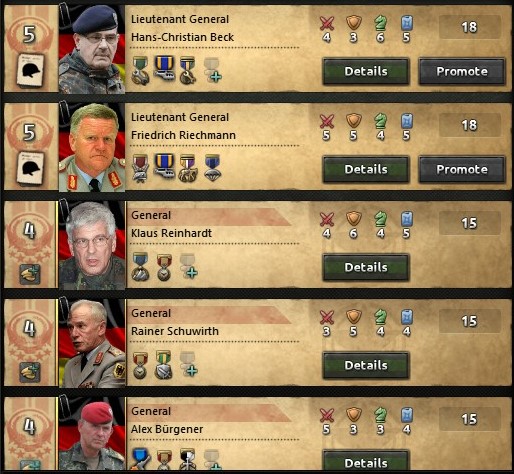Click Rainer Schuwirth's total score 15
The image size is (514, 474).
click(x=469, y=321)
